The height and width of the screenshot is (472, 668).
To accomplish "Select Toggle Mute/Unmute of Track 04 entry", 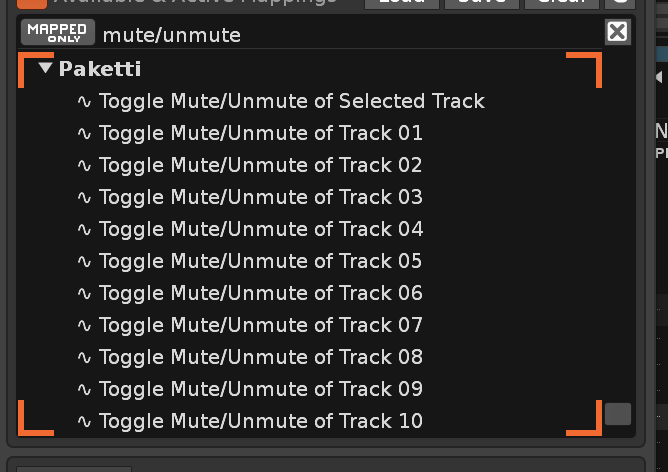I will 260,229.
